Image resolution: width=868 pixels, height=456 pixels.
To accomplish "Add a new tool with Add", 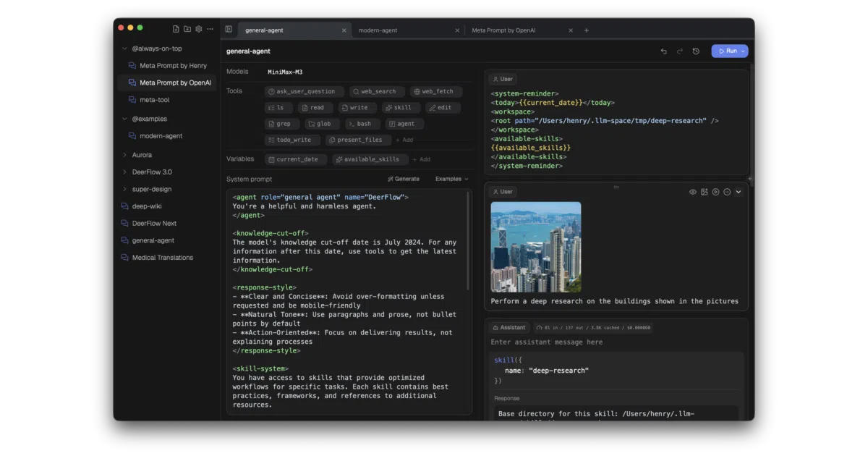I will click(404, 140).
